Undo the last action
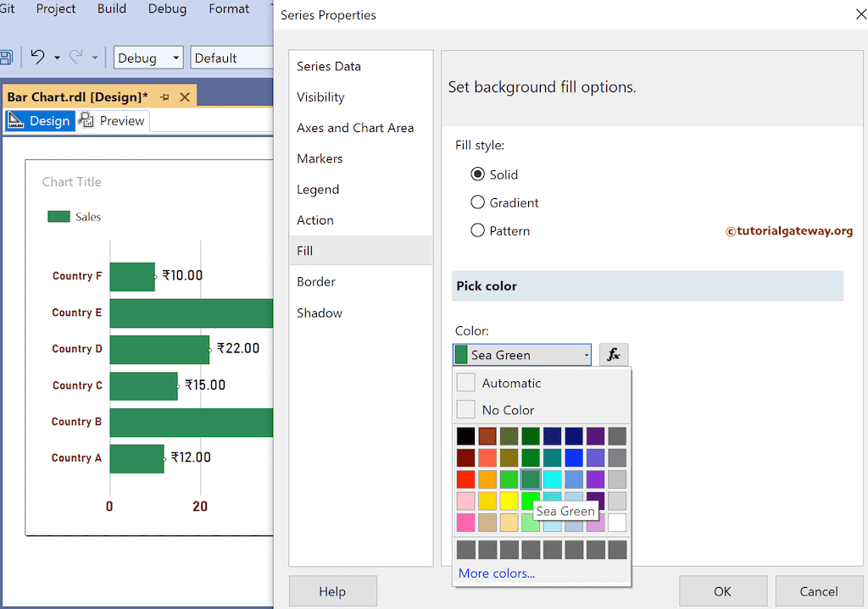Screen dimensions: 868x609 point(39,57)
